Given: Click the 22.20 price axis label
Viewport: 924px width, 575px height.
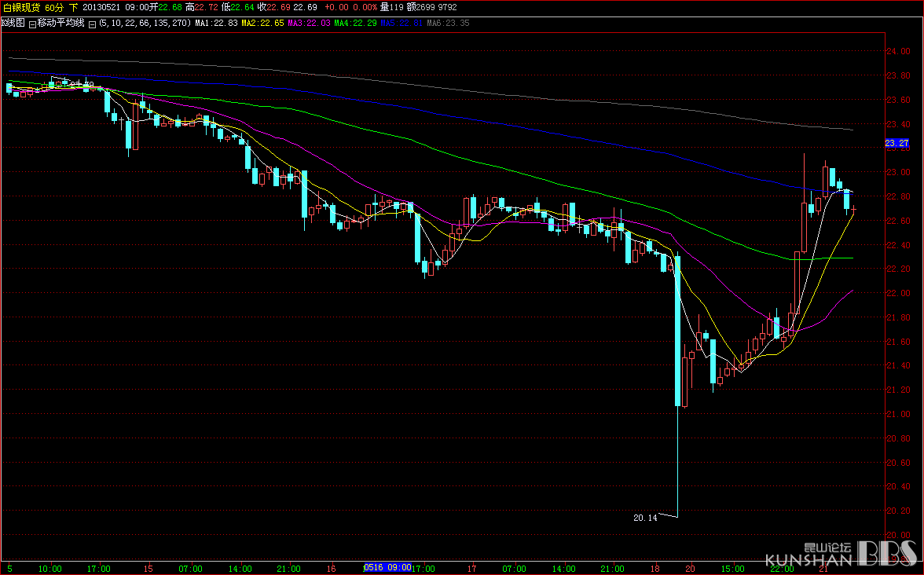Looking at the screenshot, I should pos(897,269).
